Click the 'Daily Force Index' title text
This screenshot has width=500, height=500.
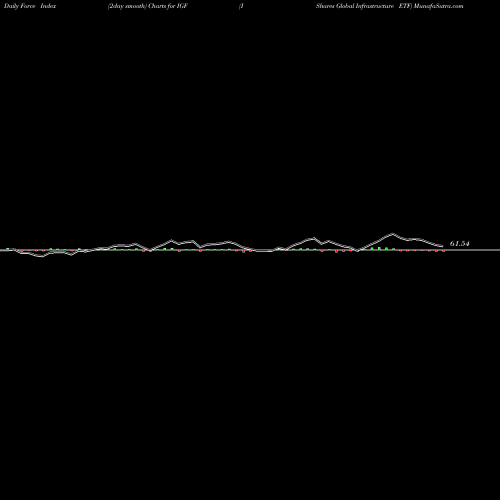[x=30, y=6]
